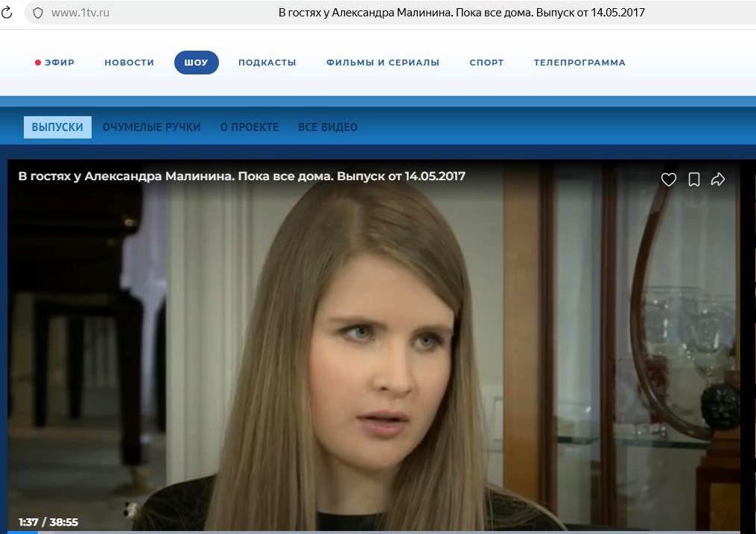Switch to the Очумелые ручки tab
Viewport: 756px width, 534px height.
pos(151,127)
